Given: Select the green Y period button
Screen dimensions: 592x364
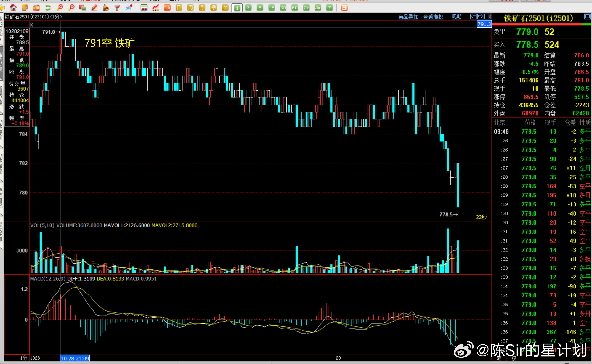Looking at the screenshot, I should pos(330,8).
